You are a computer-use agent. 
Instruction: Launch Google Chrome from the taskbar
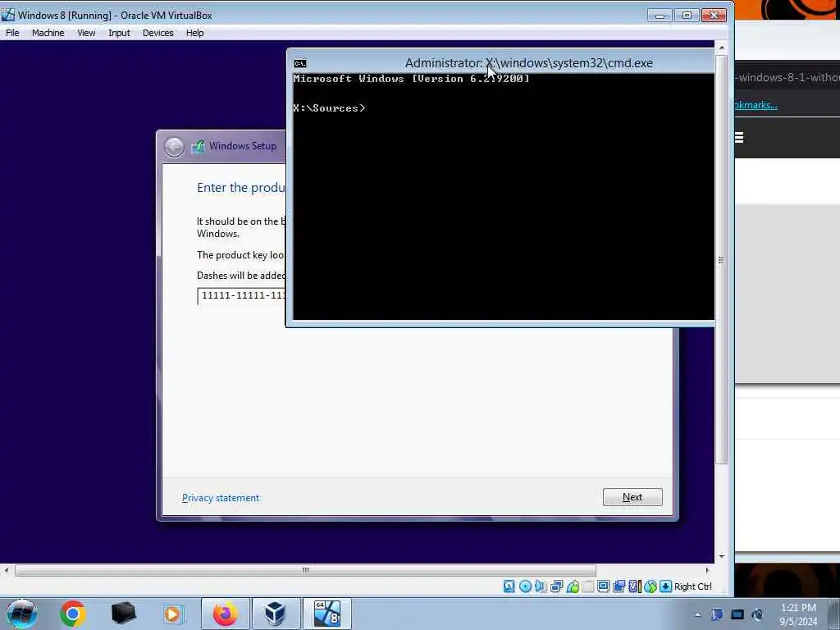click(73, 614)
